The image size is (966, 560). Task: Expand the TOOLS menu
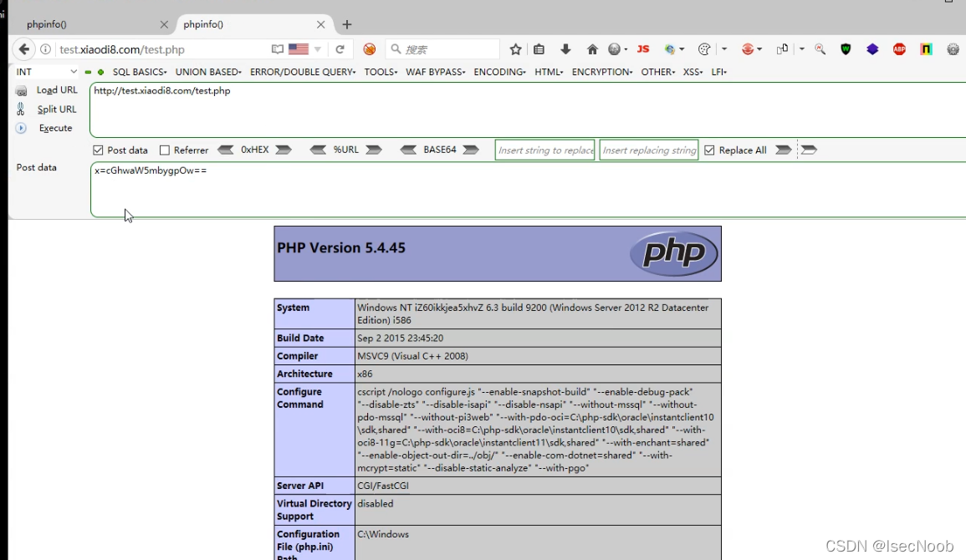click(x=381, y=72)
